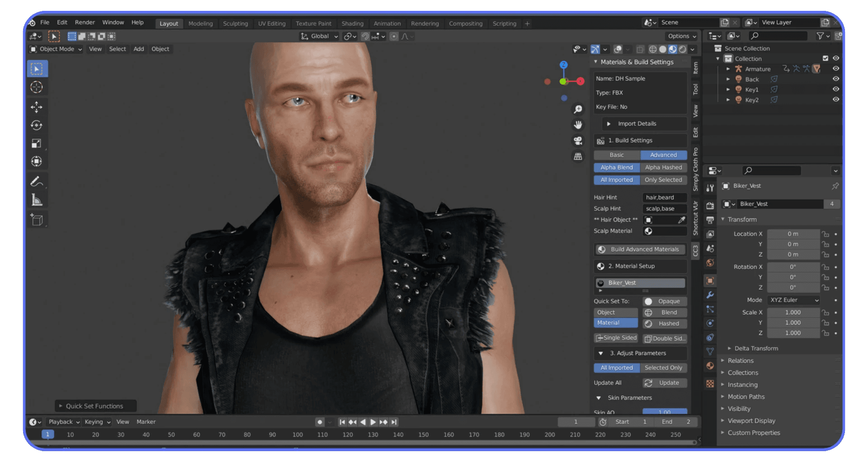The height and width of the screenshot is (462, 868).
Task: Open Material Properties via the sphere icon
Action: 710,366
